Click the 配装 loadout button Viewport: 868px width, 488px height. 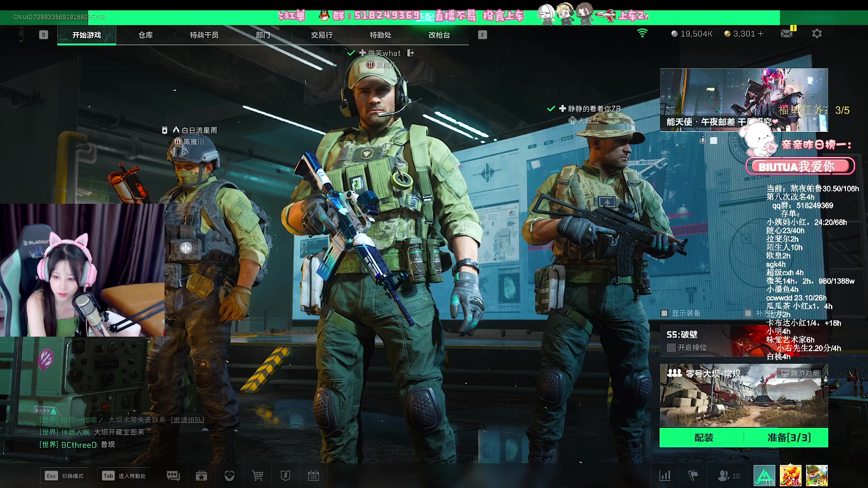pos(702,437)
